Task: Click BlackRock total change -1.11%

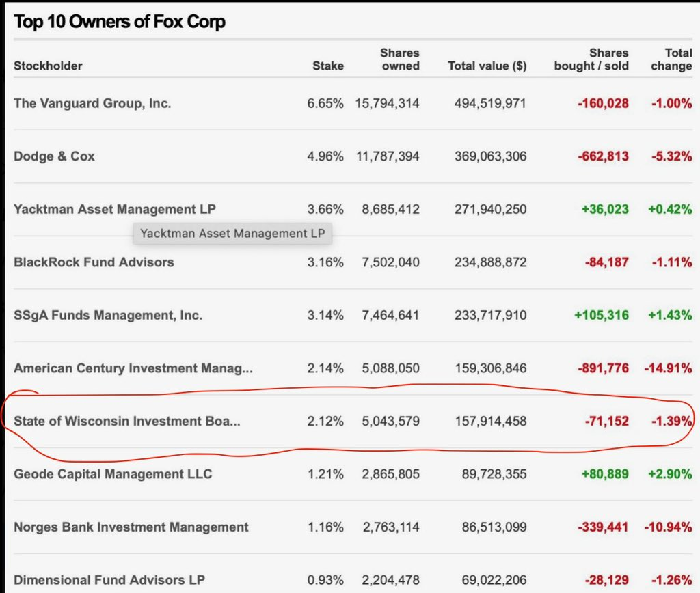Action: (x=672, y=262)
